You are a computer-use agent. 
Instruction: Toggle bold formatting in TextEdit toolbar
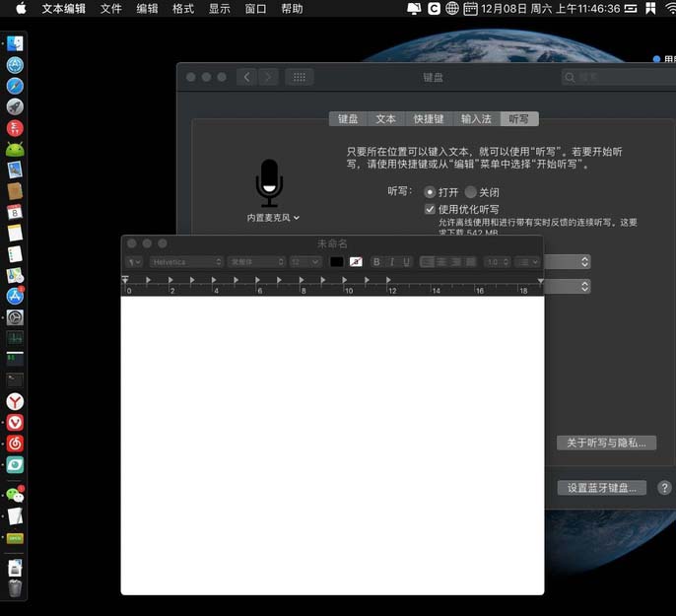click(x=376, y=262)
